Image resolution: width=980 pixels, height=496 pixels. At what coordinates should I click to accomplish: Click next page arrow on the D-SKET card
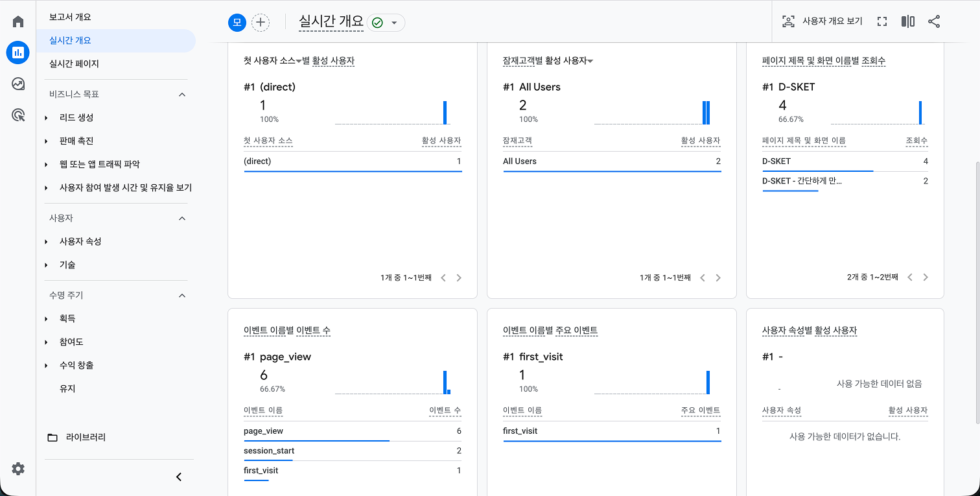tap(926, 276)
